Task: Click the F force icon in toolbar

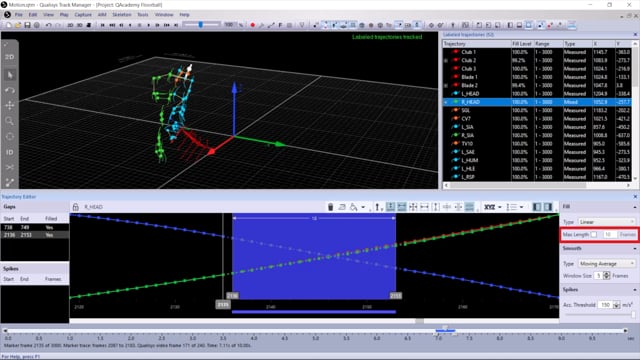Action: [280, 25]
